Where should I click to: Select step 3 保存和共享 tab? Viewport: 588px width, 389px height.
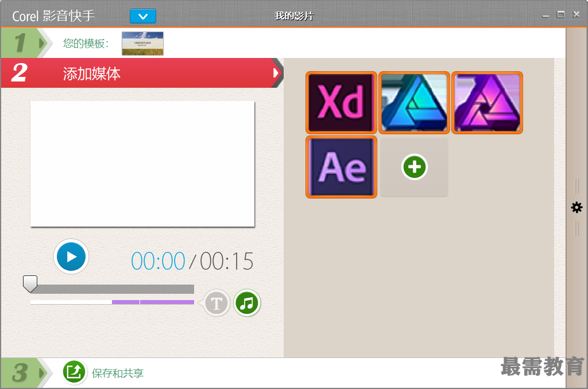26,373
